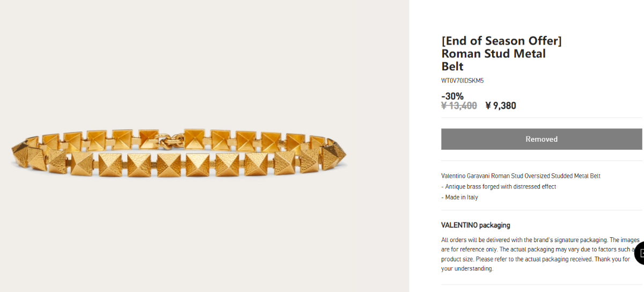Select the product code WT0V70IDSKM5

[462, 81]
